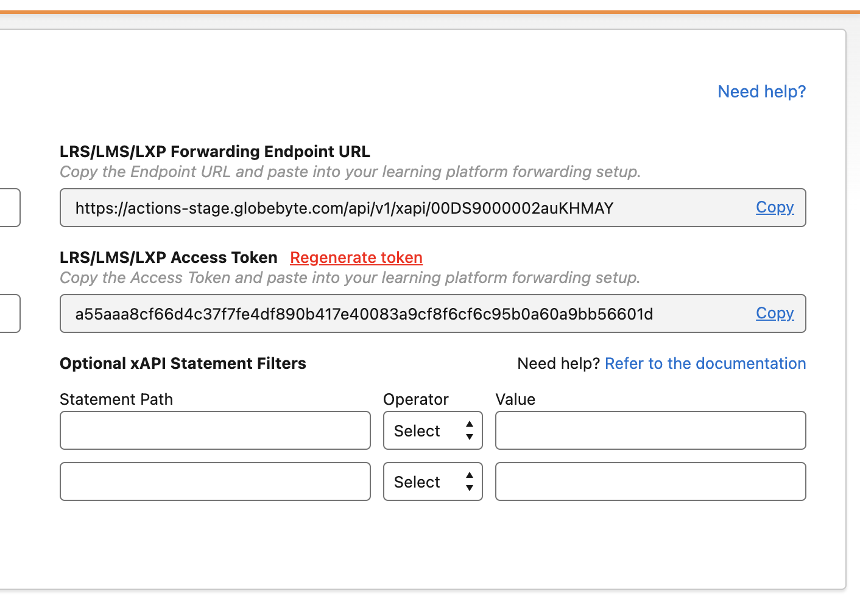Click the Access Token text field
The height and width of the screenshot is (616, 860).
[402, 314]
